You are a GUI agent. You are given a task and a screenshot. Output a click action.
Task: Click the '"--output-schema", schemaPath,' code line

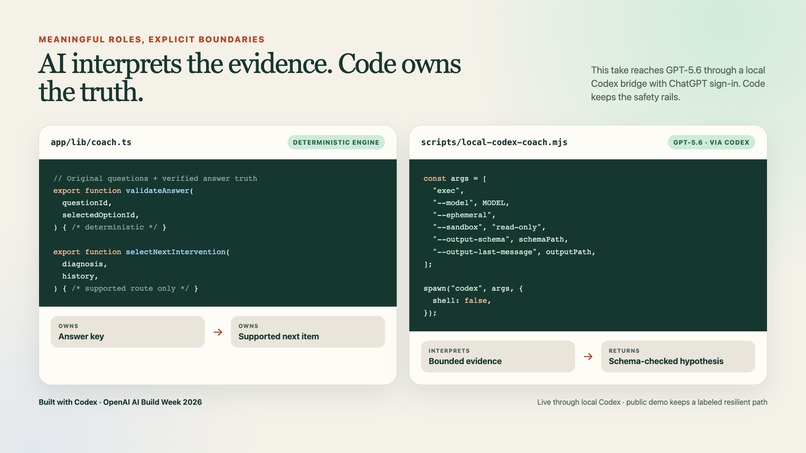click(x=500, y=240)
